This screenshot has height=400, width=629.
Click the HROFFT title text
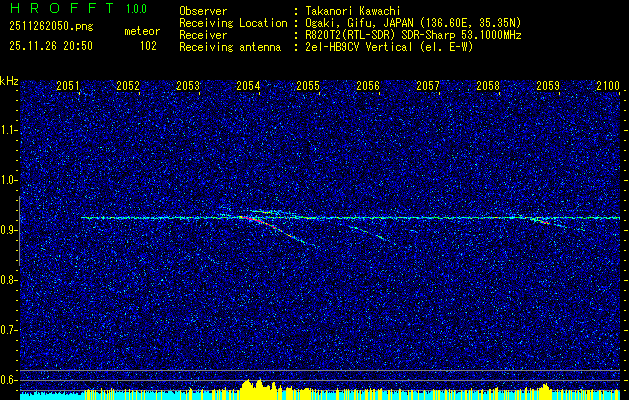coord(62,8)
